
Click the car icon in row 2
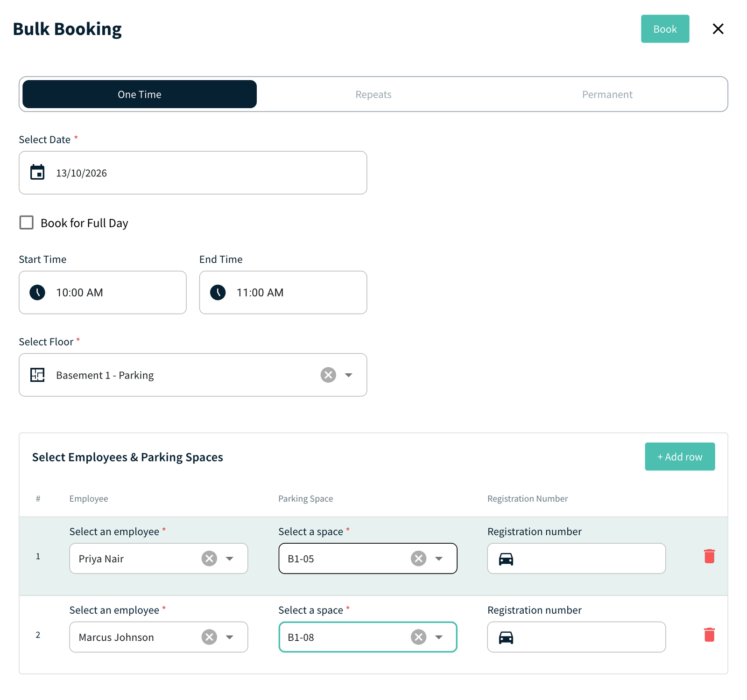point(506,637)
